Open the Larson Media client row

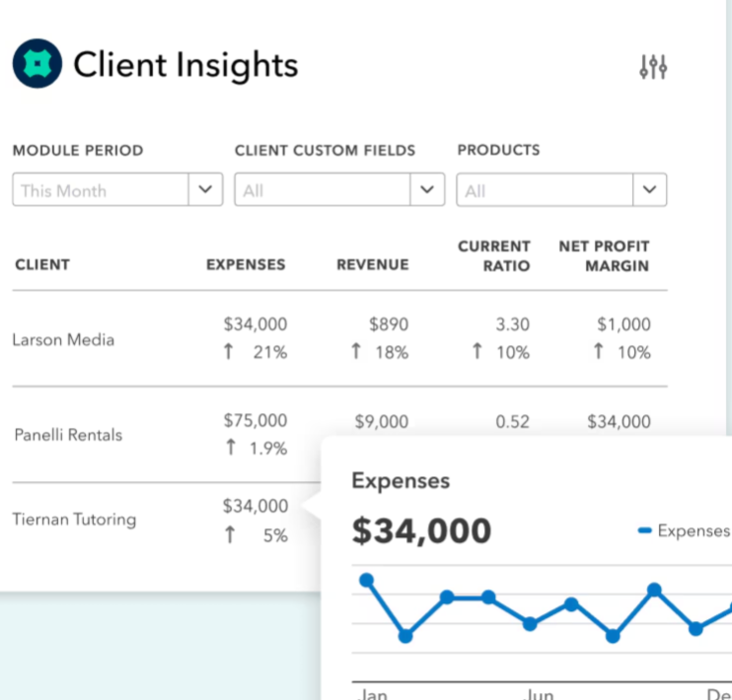coord(63,340)
